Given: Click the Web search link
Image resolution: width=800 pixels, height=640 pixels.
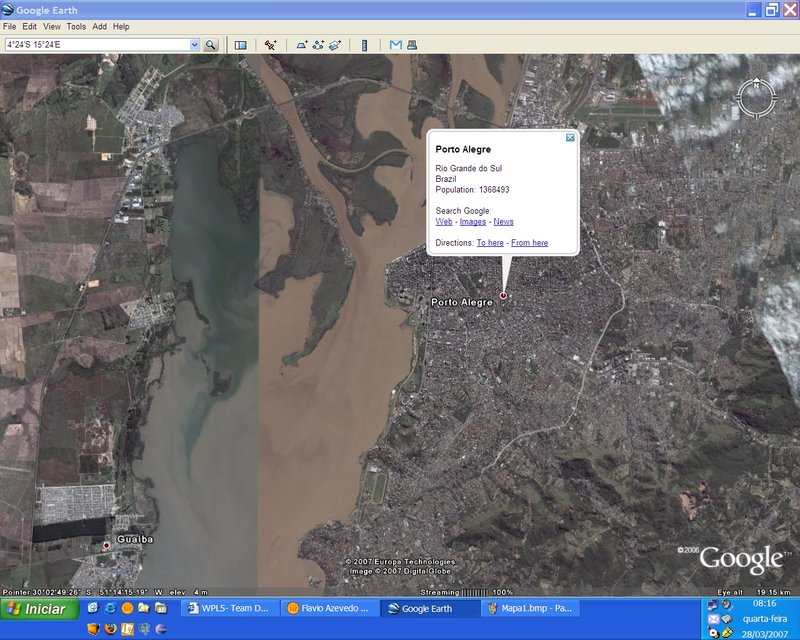Looking at the screenshot, I should pyautogui.click(x=444, y=221).
